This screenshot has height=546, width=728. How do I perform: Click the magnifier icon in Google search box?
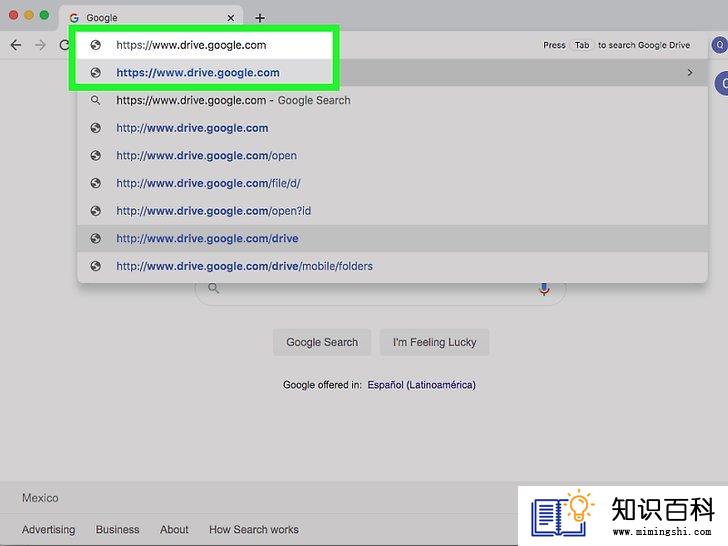(x=213, y=288)
